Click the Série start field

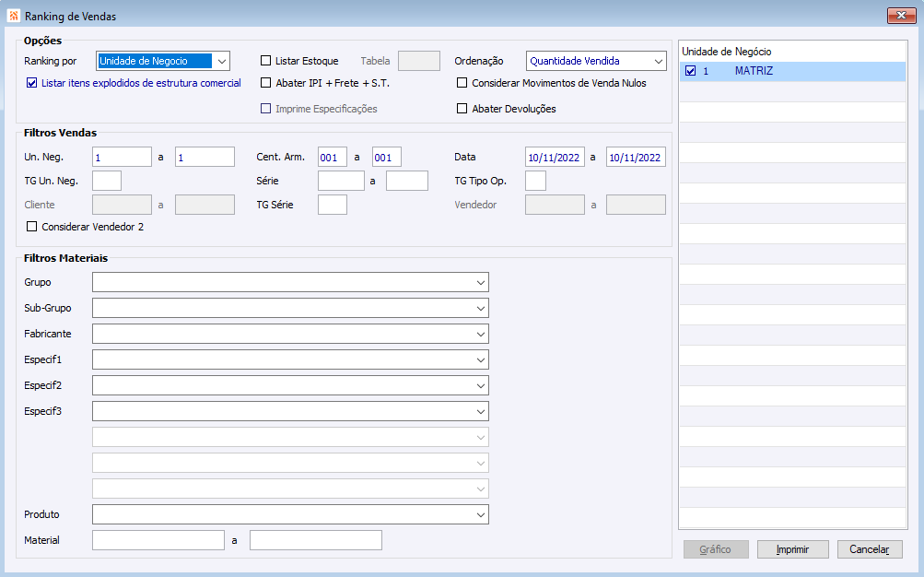341,181
